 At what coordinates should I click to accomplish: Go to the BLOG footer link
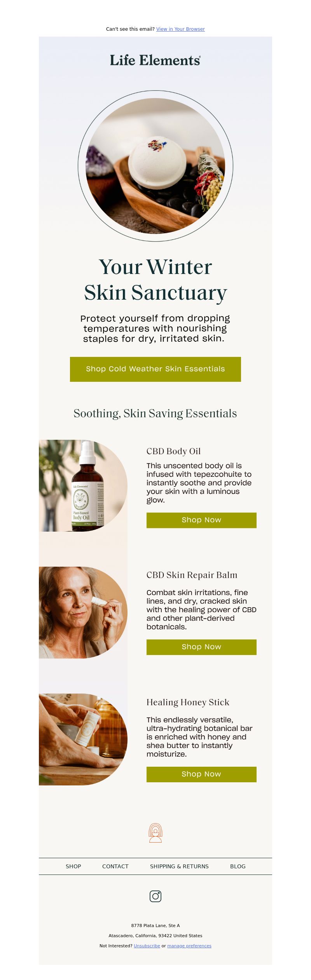(238, 866)
